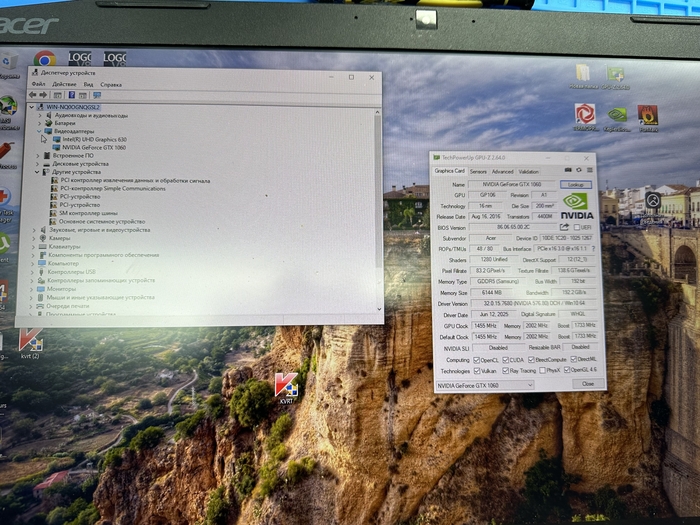Open the Файл menu
700x525 pixels.
[38, 84]
